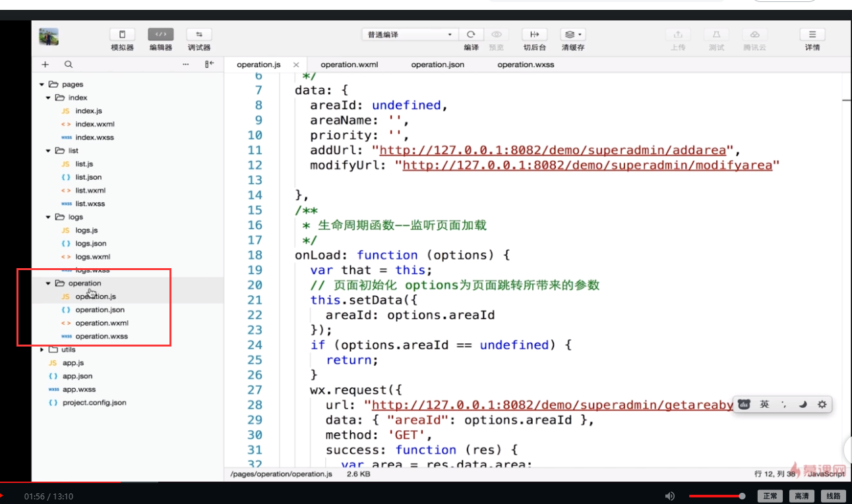Click the 线路 line selection button
Viewport: 852px width, 504px height.
(834, 496)
